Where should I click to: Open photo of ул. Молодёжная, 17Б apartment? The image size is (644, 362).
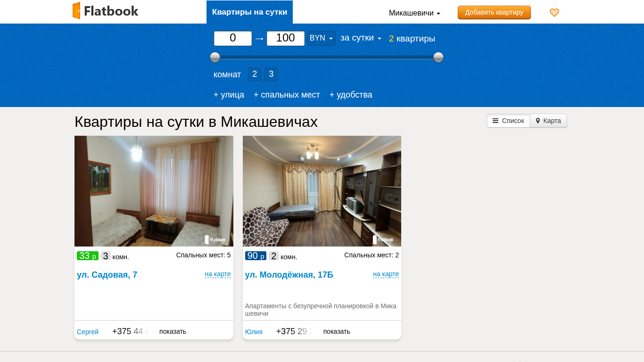click(x=322, y=191)
